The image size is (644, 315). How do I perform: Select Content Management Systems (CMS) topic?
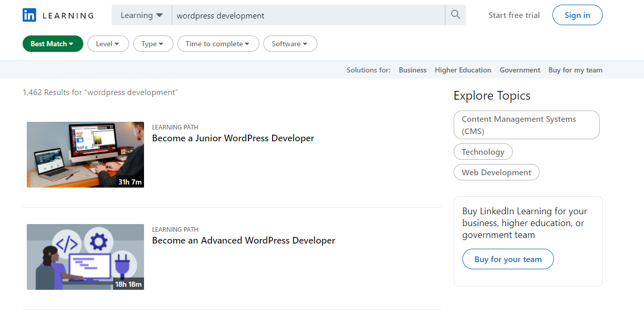(x=527, y=125)
